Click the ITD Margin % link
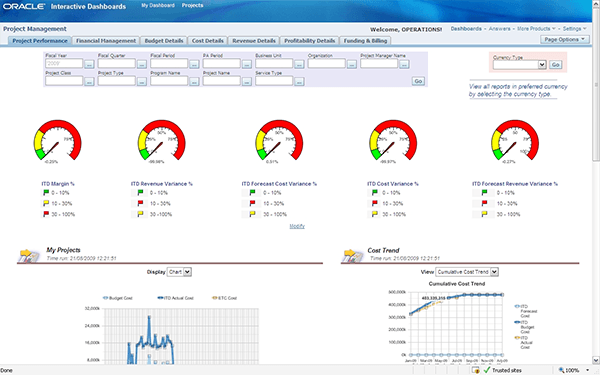The height and width of the screenshot is (375, 600). tap(58, 184)
